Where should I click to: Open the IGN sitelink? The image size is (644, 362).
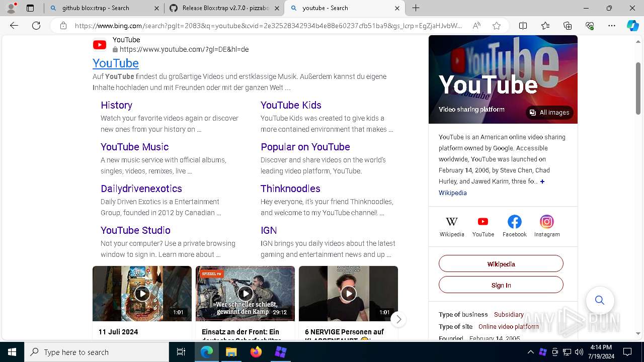[x=269, y=230]
